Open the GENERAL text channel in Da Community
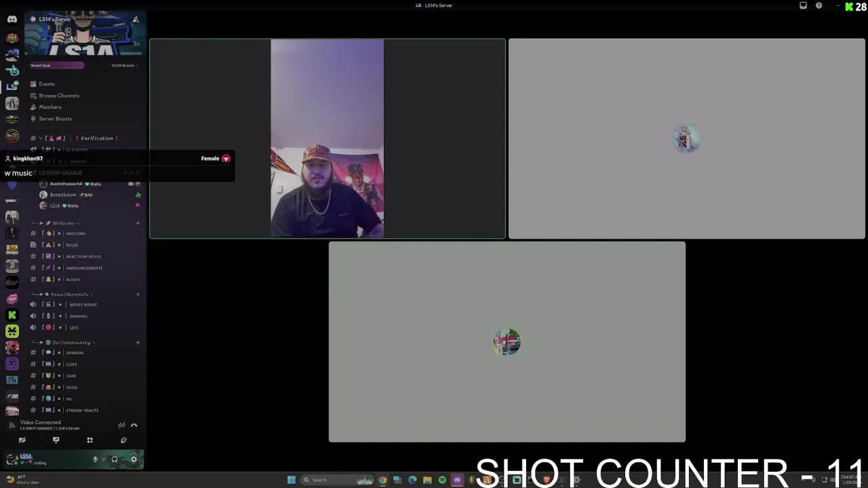This screenshot has height=488, width=868. point(83,352)
